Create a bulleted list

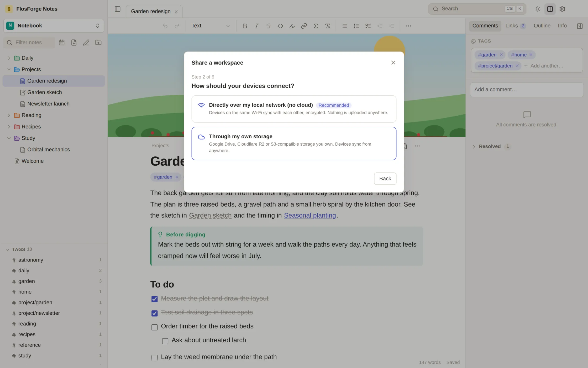pyautogui.click(x=344, y=26)
